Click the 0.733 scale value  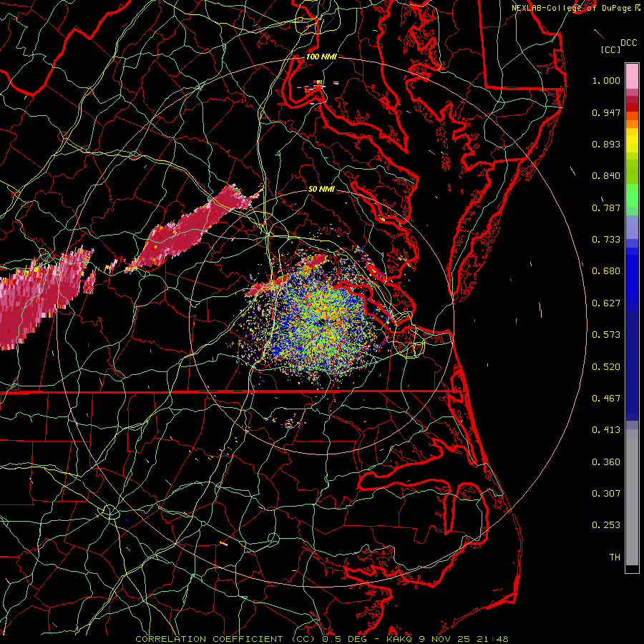[606, 240]
